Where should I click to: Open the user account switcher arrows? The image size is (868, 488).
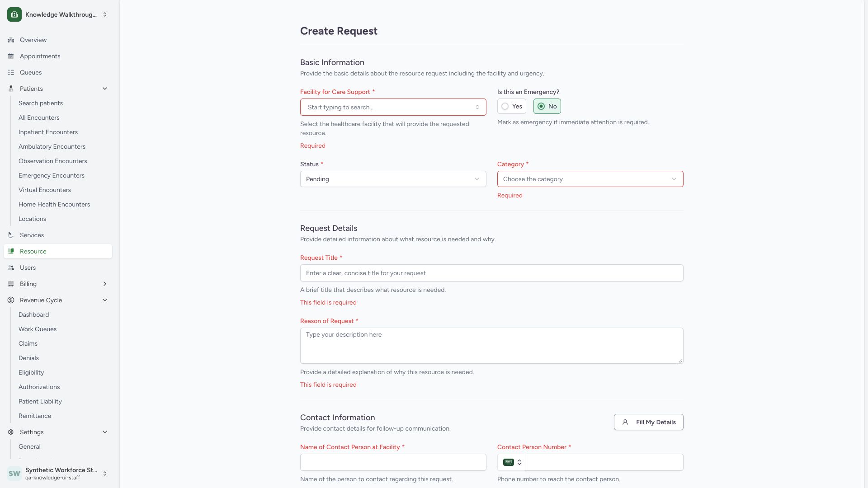click(105, 474)
